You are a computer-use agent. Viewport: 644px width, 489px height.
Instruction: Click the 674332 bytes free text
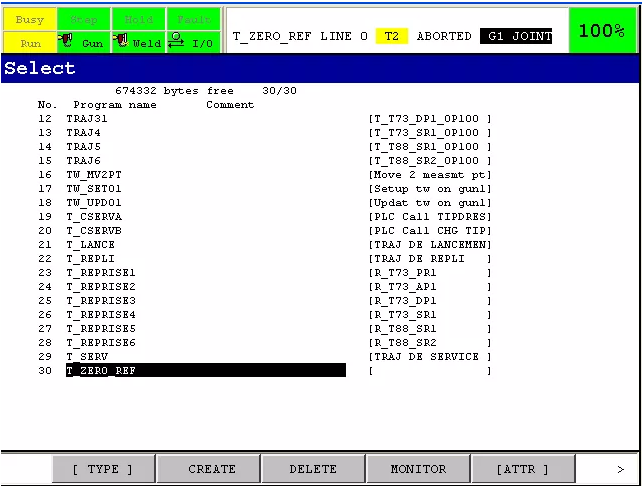pos(174,90)
